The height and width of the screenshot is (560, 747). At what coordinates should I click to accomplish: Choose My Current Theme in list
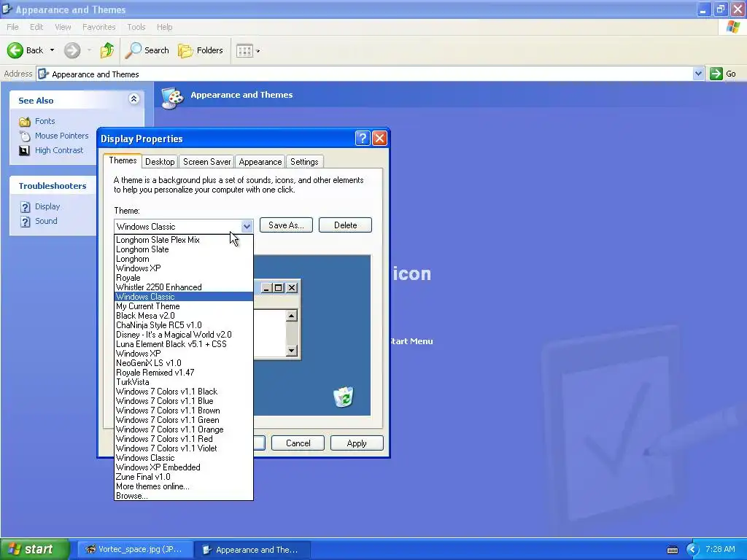pyautogui.click(x=183, y=306)
